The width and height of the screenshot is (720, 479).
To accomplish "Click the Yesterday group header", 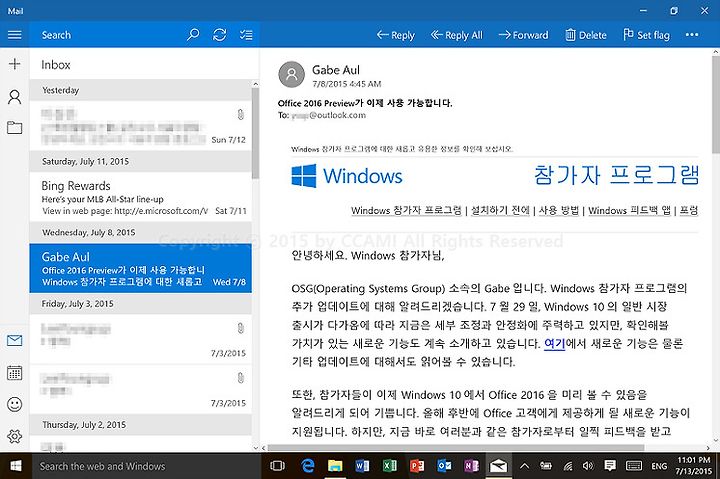I will (x=141, y=90).
